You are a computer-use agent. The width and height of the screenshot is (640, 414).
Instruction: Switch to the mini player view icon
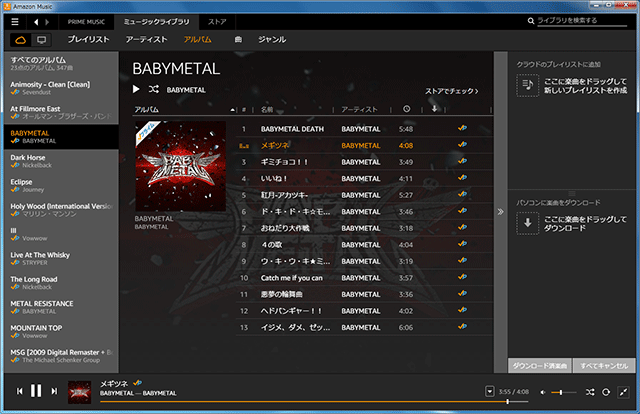coord(623,392)
